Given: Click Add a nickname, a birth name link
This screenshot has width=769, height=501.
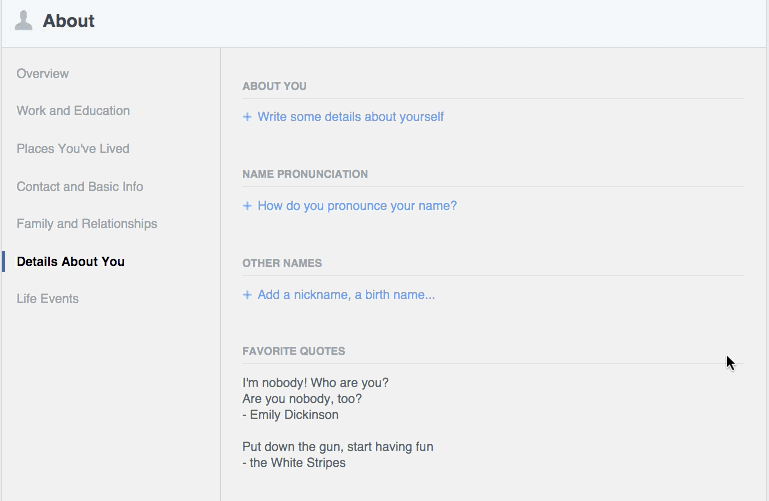Looking at the screenshot, I should click(x=346, y=295).
